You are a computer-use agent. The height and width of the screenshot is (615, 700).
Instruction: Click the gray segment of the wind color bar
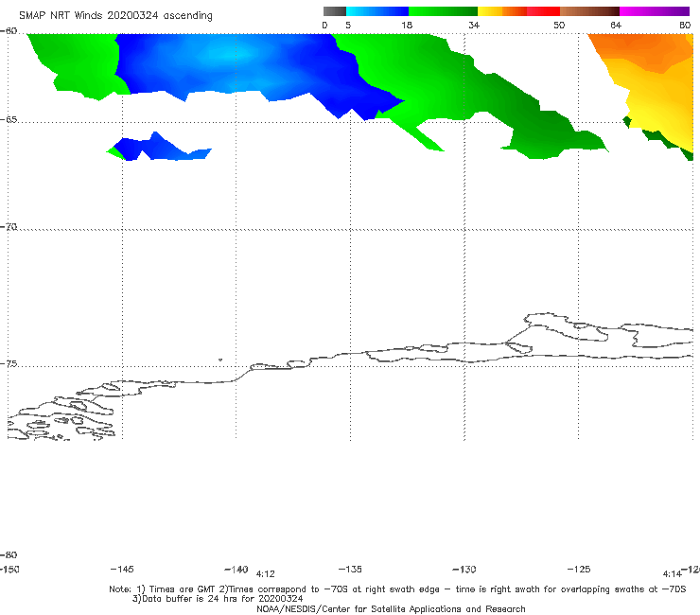coord(335,11)
